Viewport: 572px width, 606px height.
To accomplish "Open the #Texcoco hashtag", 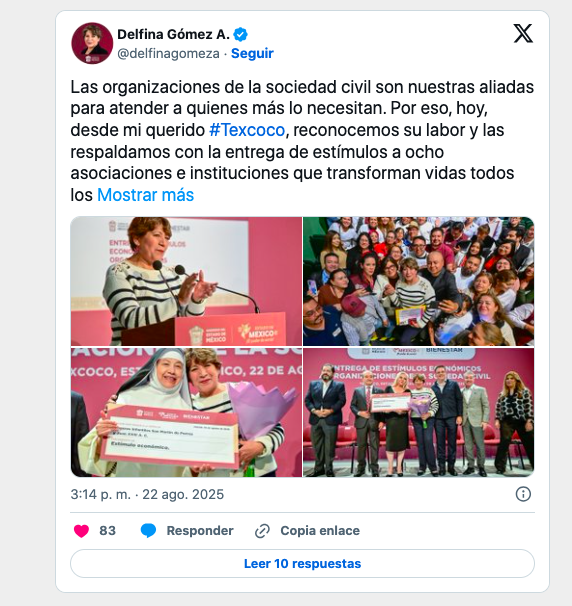I will 247,130.
